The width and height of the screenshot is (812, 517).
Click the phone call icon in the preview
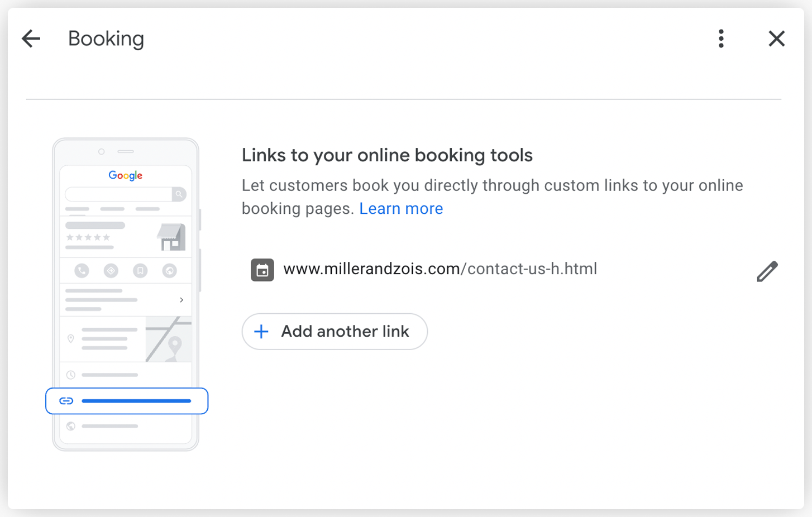pos(82,271)
